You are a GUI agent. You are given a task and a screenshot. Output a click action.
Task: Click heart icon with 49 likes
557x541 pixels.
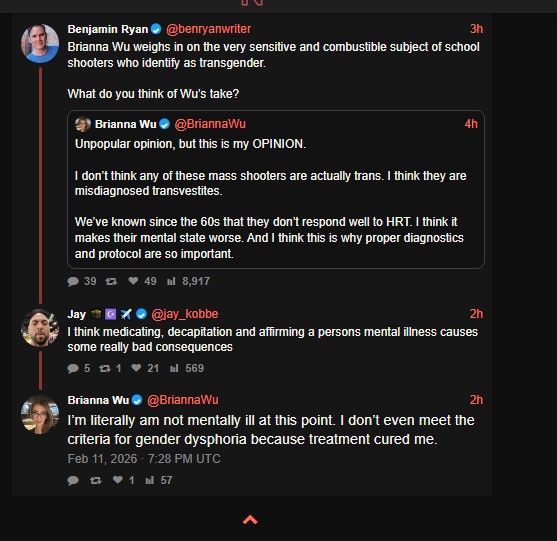tap(133, 281)
